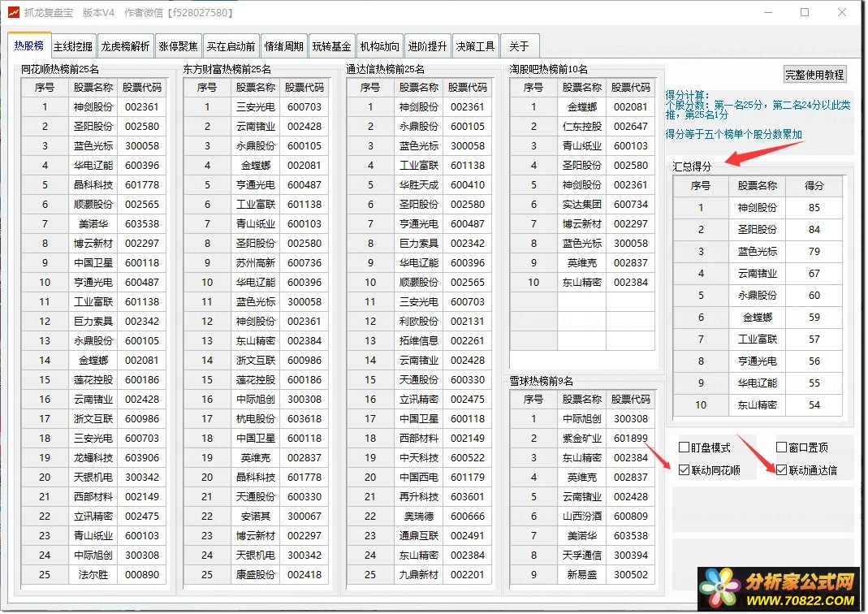Image resolution: width=868 pixels, height=614 pixels.
Task: Select 杭电股份 603618 row
Action: point(256,418)
